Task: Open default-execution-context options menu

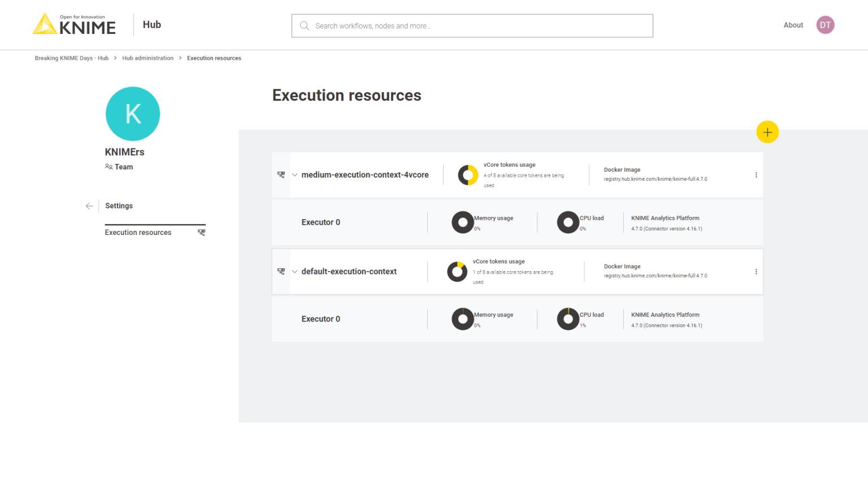Action: 756,272
